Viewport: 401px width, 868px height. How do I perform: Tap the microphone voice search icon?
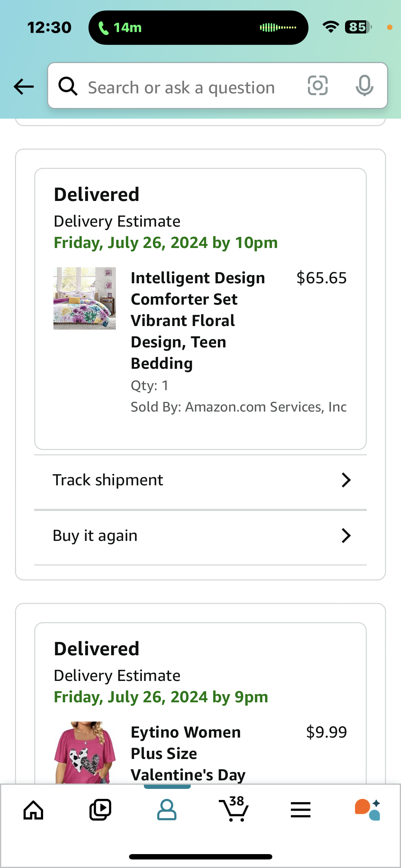click(364, 86)
